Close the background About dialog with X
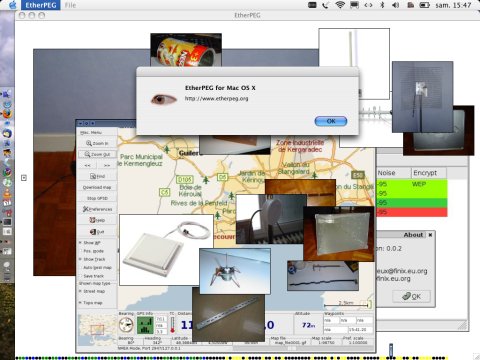The height and width of the screenshot is (360, 480). point(430,235)
